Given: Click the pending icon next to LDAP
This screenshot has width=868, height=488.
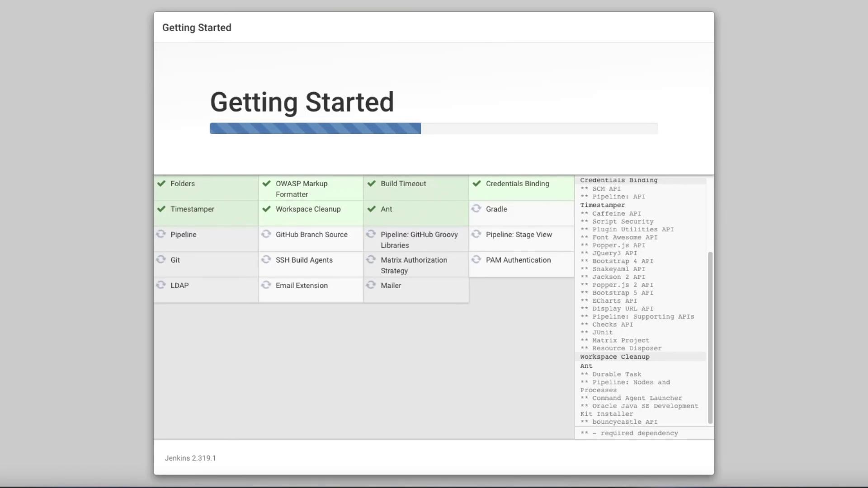Looking at the screenshot, I should pyautogui.click(x=161, y=285).
